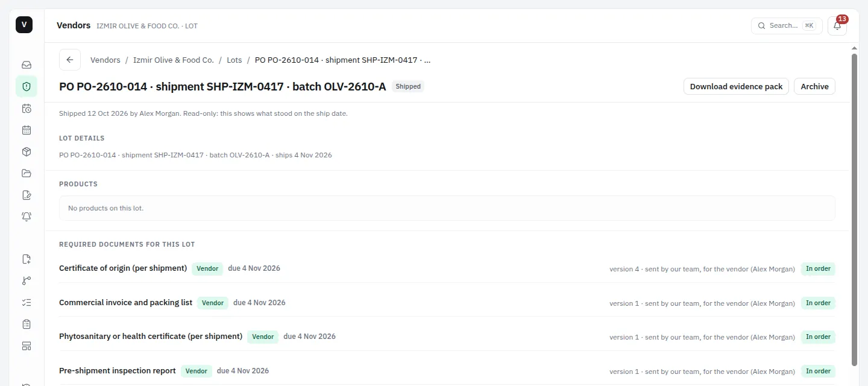Viewport: 868px width, 386px height.
Task: Click 'No products on this lot.' message
Action: point(105,208)
